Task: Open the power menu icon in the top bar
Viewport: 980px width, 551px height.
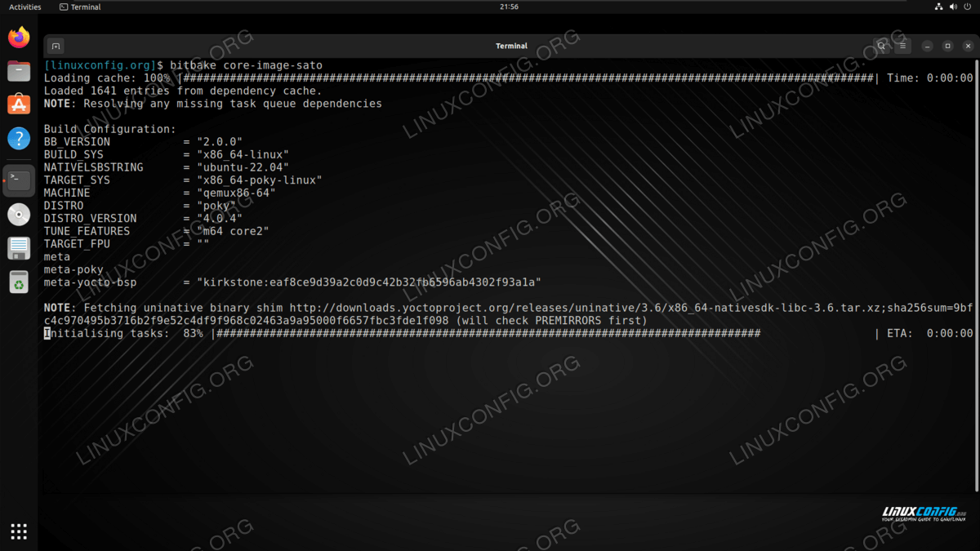Action: [966, 7]
